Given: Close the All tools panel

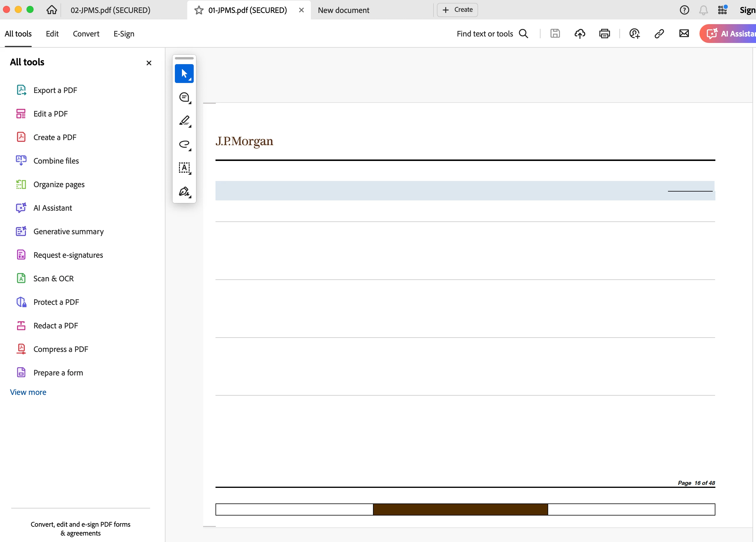Looking at the screenshot, I should pos(149,63).
